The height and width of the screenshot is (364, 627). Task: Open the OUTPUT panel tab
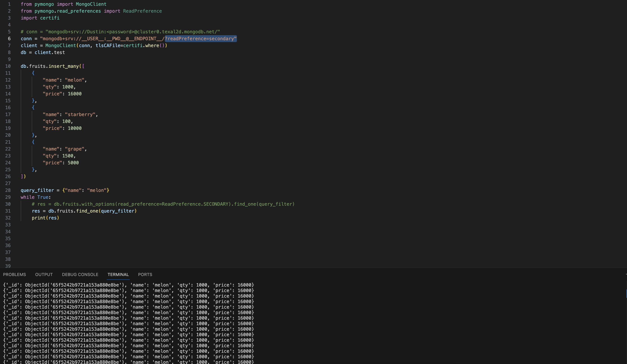[44, 274]
